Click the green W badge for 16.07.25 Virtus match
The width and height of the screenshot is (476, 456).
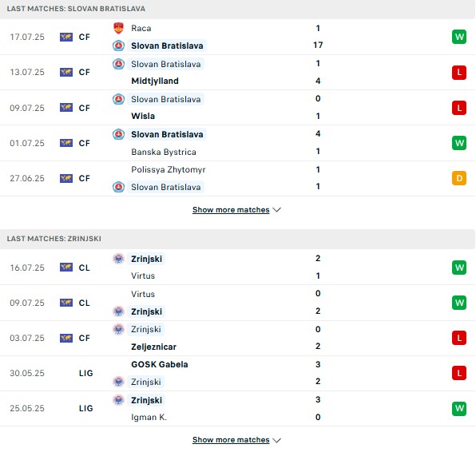459,268
